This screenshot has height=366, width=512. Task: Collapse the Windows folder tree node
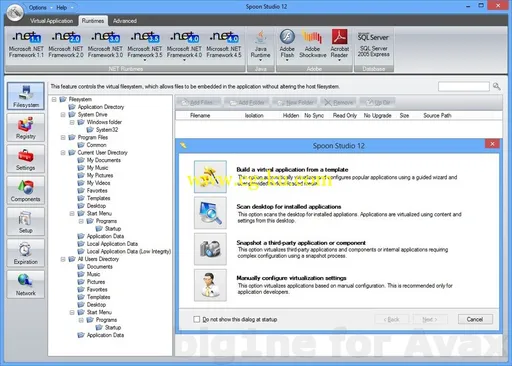[x=72, y=122]
